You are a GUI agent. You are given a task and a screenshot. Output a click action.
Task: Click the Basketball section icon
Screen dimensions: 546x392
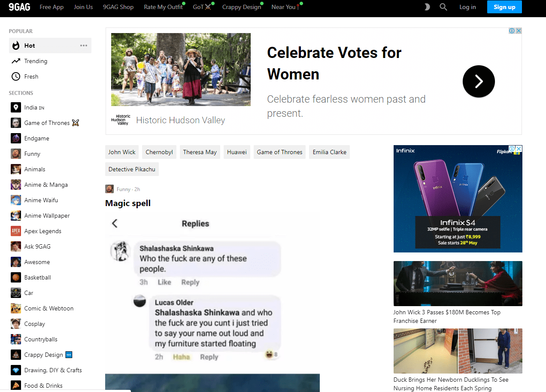[x=16, y=277]
